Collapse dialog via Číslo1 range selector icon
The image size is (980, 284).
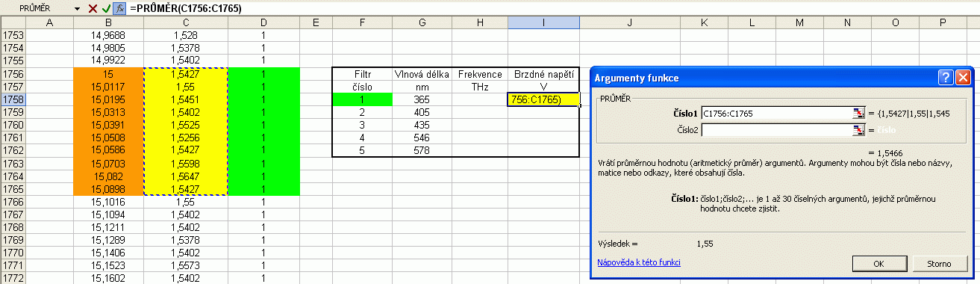(x=858, y=113)
